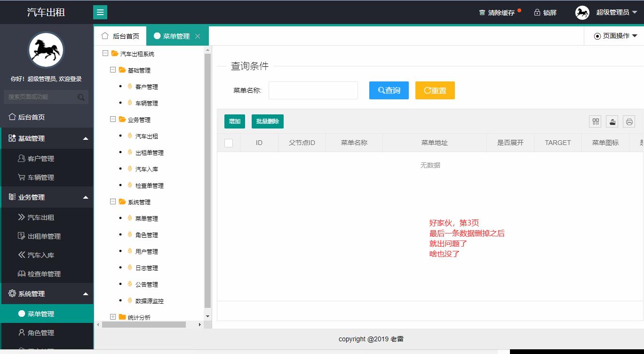
Task: Click 出租单管理 tree node
Action: click(149, 153)
